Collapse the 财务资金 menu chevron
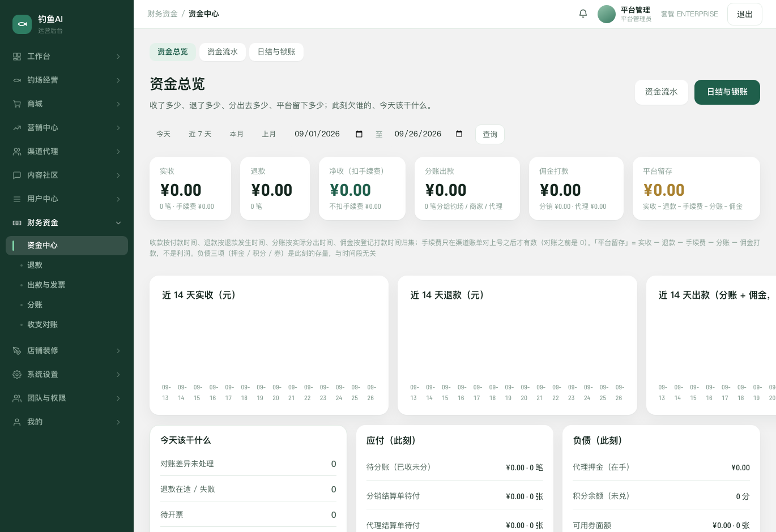Screen dimensions: 776x532 click(x=118, y=223)
